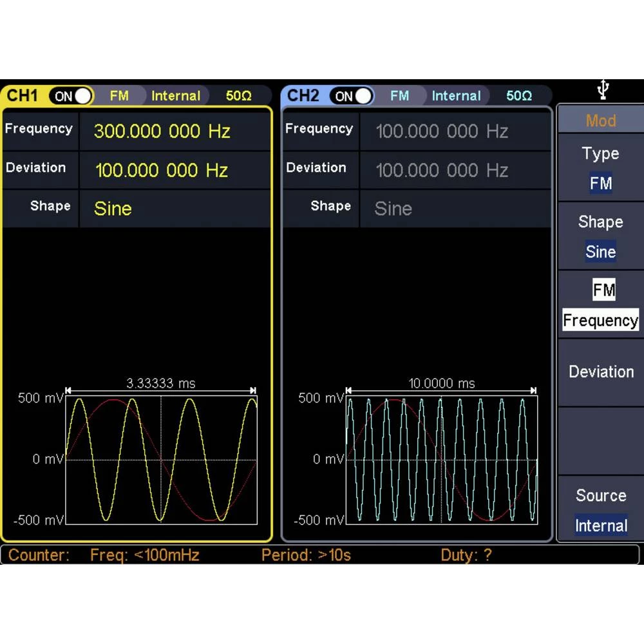The image size is (644, 644).
Task: Open the modulation Type FM softkey
Action: [600, 169]
